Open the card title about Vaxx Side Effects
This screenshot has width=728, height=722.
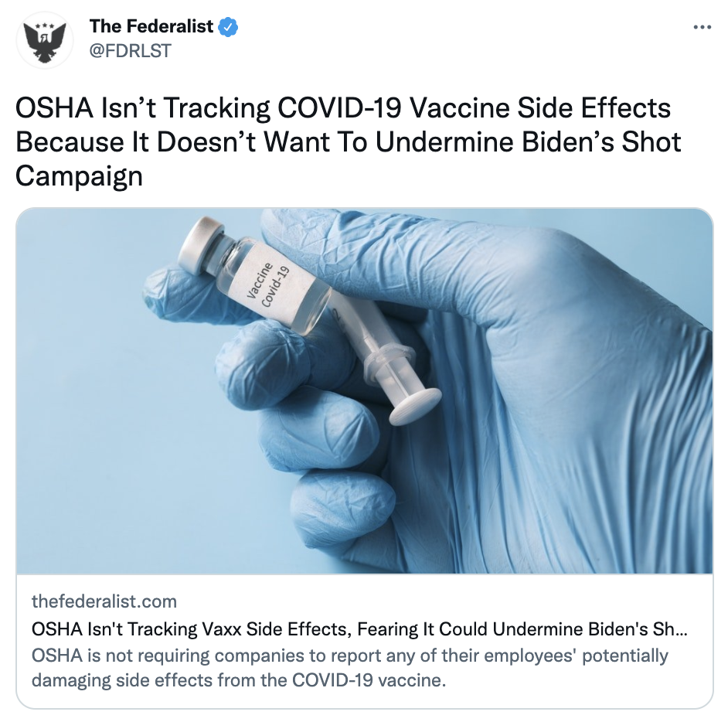pos(359,629)
